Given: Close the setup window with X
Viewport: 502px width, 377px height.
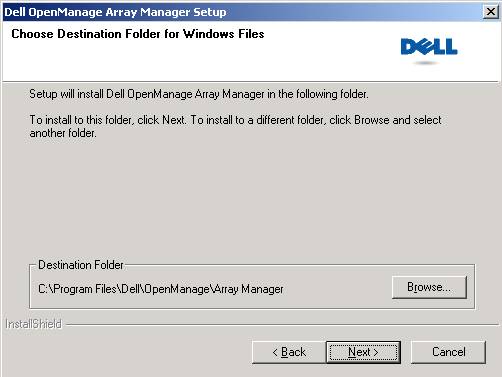Looking at the screenshot, I should coord(491,12).
